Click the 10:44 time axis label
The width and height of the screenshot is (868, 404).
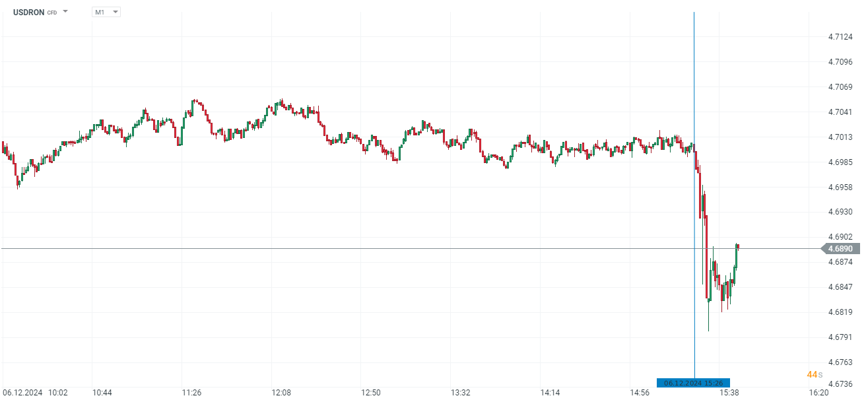[x=102, y=392]
